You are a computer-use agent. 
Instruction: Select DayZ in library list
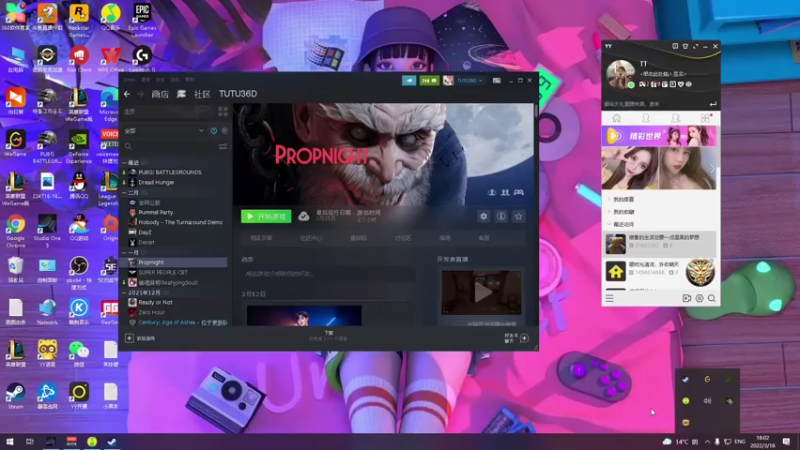point(145,232)
